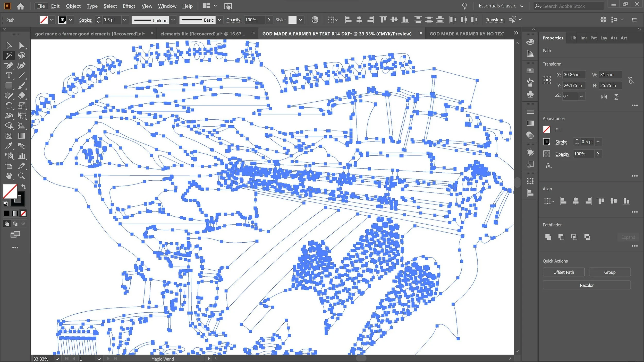Viewport: 644px width, 362px height.
Task: Click the Recolor button
Action: (x=587, y=285)
